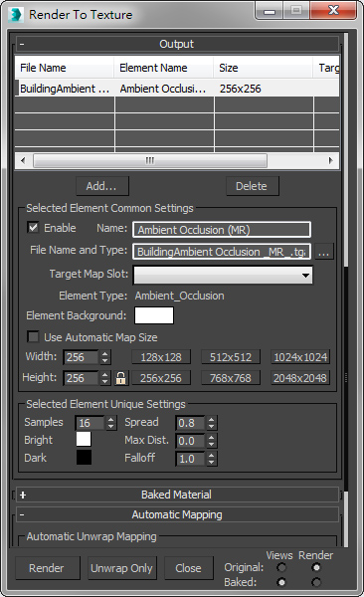Click the Add... button
Image resolution: width=364 pixels, height=597 pixels.
(x=102, y=186)
